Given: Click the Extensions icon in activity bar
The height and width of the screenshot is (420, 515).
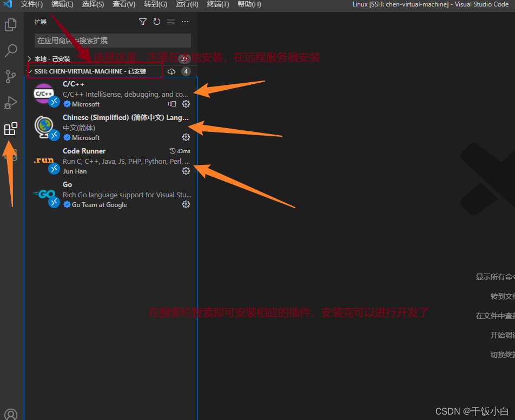Looking at the screenshot, I should [11, 129].
